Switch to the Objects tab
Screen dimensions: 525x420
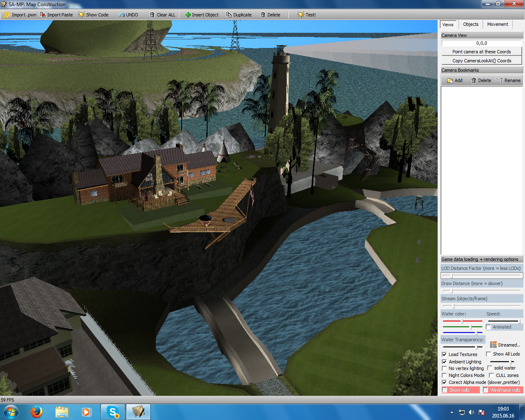coord(470,24)
